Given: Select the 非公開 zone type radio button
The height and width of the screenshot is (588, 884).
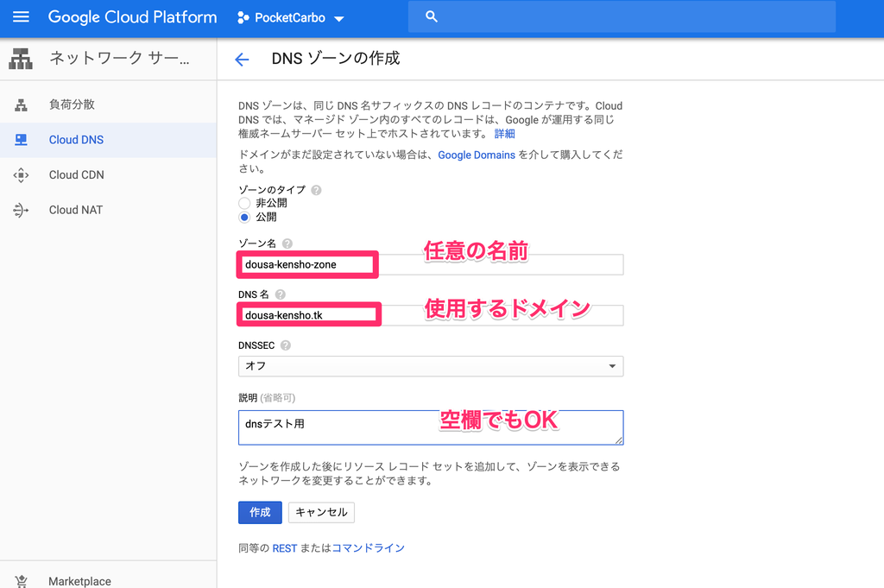Looking at the screenshot, I should pos(243,203).
